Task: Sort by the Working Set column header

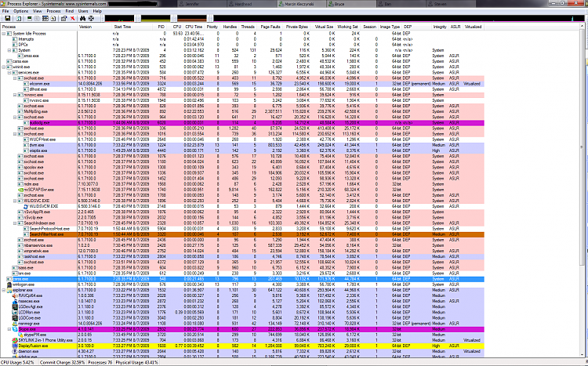Action: coord(348,27)
